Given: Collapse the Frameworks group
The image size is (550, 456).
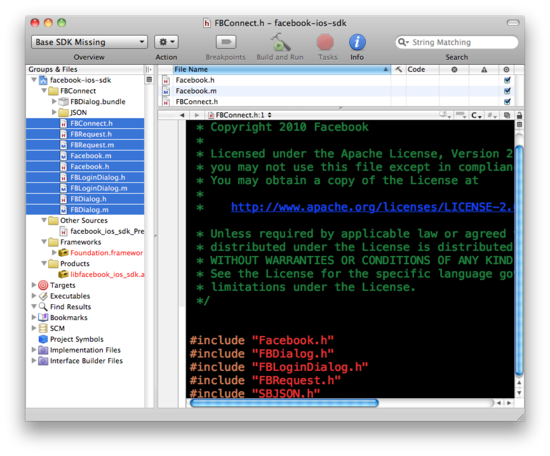Looking at the screenshot, I should click(x=44, y=242).
